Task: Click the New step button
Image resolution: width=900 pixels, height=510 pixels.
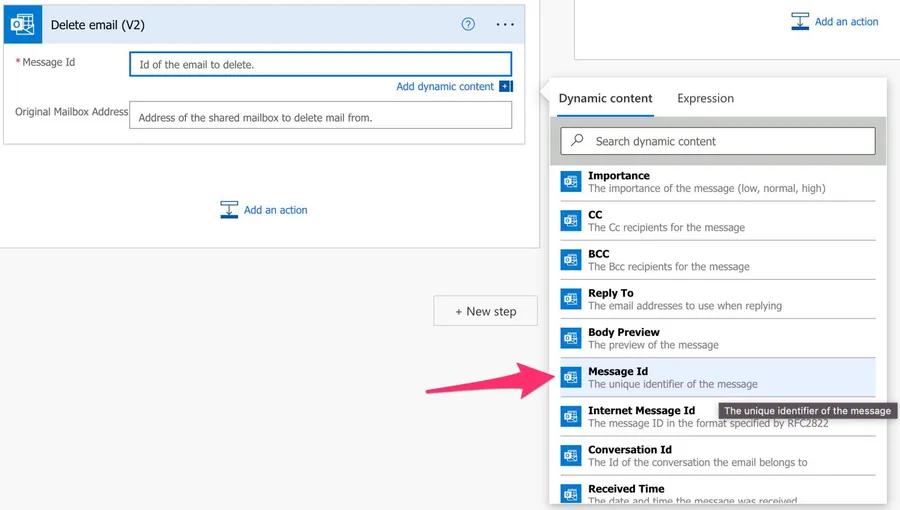Action: click(x=485, y=311)
